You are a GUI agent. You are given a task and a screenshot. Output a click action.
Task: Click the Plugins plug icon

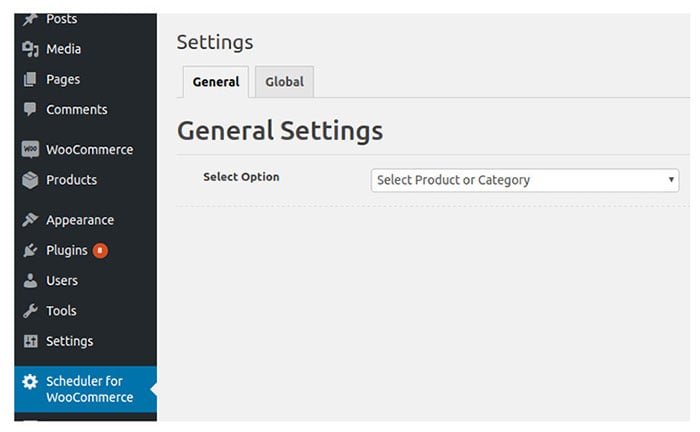tap(30, 250)
